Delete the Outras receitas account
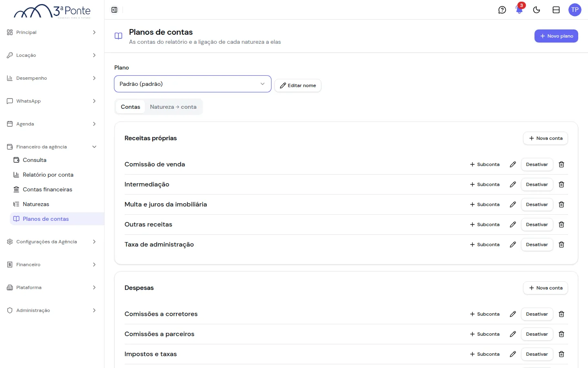This screenshot has width=588, height=368. coord(561,224)
